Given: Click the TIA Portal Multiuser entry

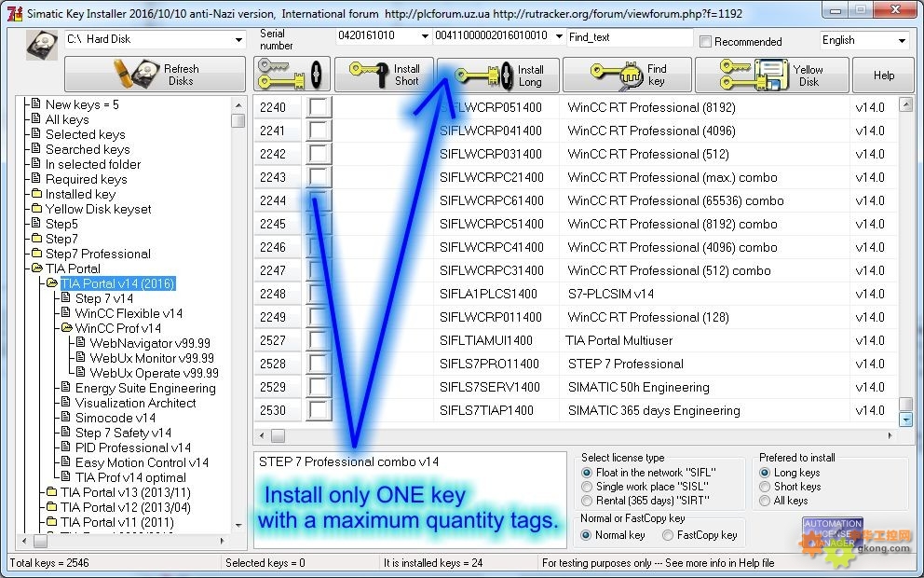Looking at the screenshot, I should [618, 340].
